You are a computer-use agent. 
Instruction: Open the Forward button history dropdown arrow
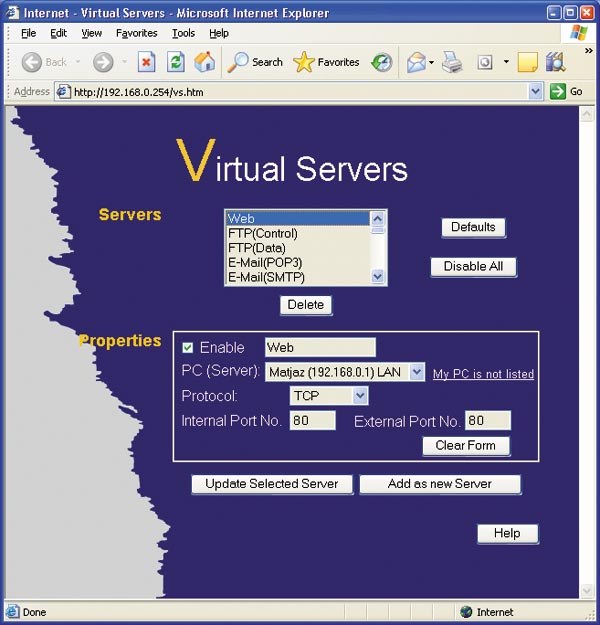pyautogui.click(x=124, y=62)
